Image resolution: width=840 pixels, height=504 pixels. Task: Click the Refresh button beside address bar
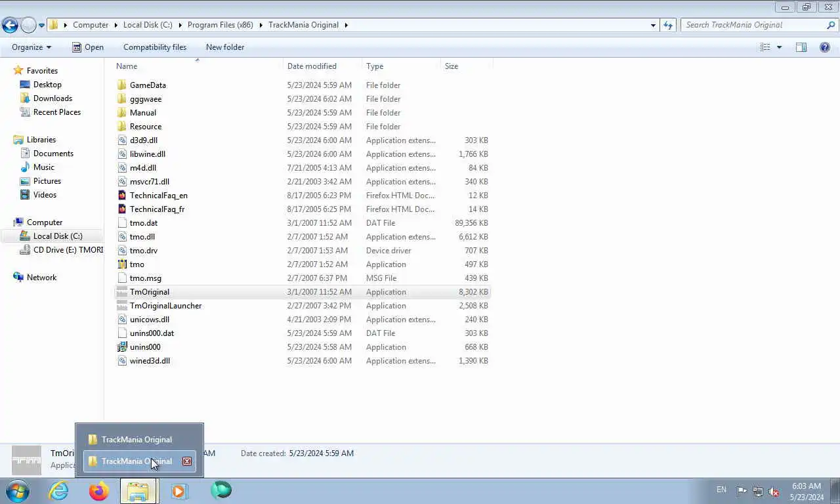pos(668,25)
